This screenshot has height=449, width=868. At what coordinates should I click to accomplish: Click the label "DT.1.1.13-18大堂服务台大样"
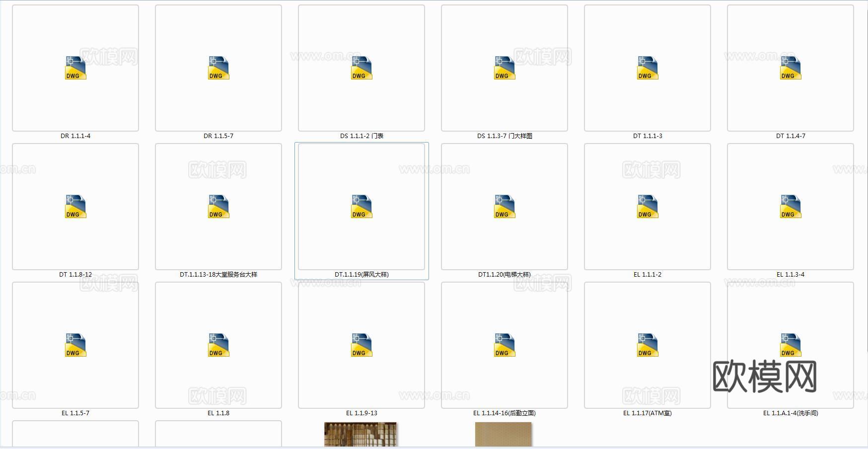218,275
